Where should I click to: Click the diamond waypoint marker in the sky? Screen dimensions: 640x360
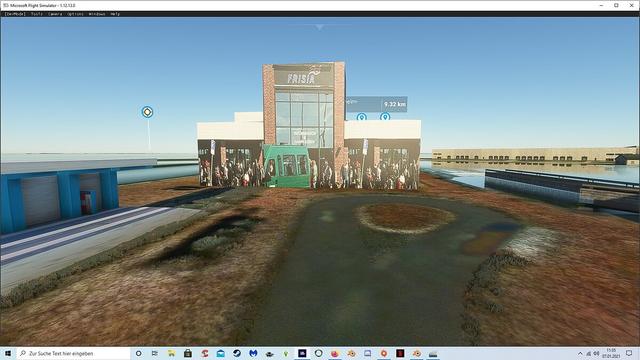147,112
